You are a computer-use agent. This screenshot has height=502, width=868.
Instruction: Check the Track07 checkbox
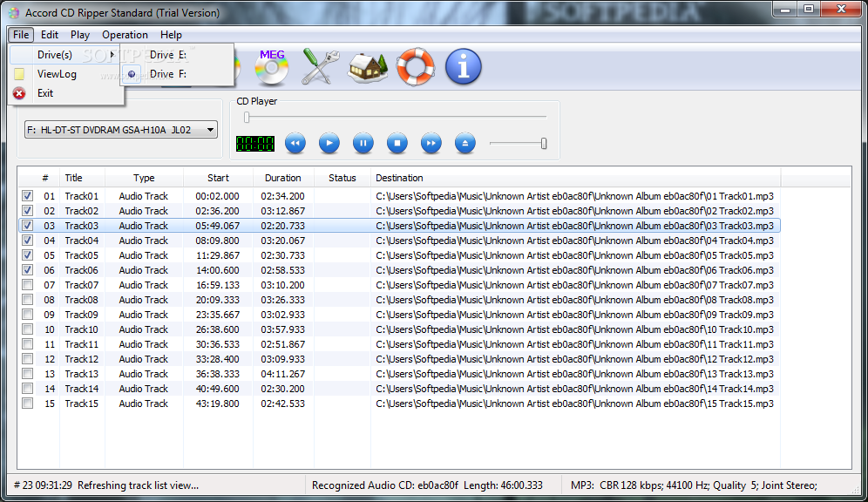click(27, 284)
